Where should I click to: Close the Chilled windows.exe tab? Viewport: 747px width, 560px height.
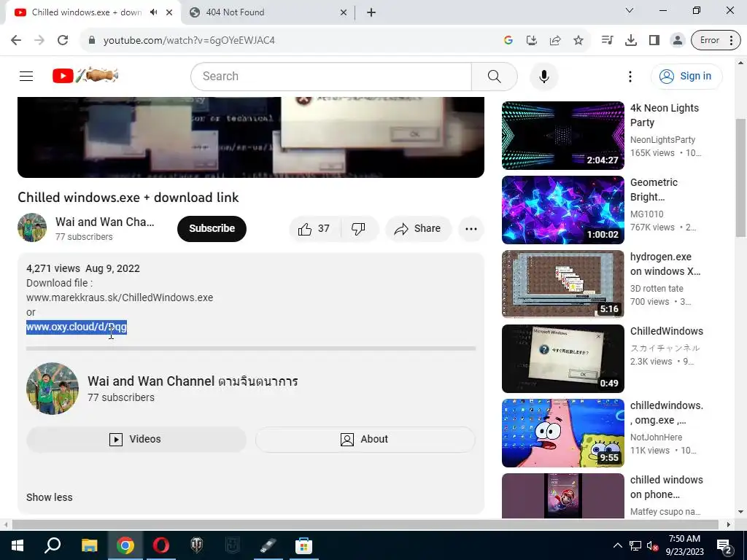(169, 12)
